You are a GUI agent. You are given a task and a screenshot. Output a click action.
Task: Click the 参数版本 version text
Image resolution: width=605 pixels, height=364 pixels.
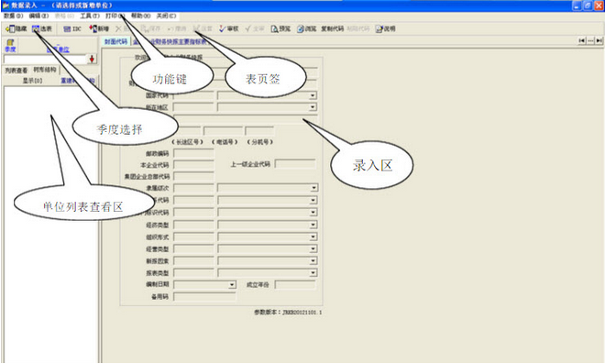point(288,313)
